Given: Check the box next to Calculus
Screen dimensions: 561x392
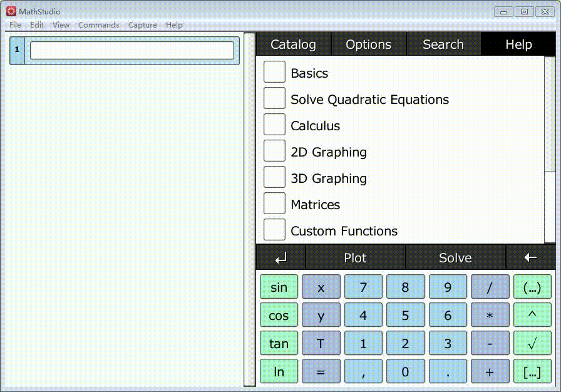Looking at the screenshot, I should [274, 125].
